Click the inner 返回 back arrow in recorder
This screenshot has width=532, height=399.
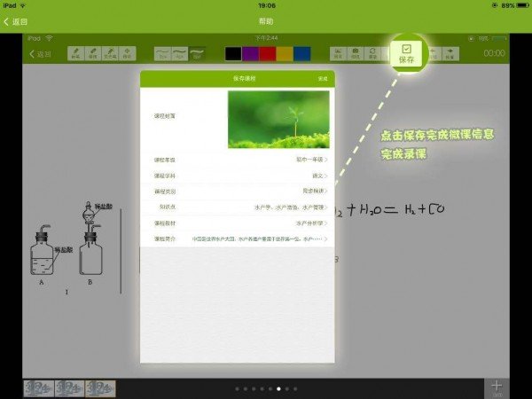(39, 54)
